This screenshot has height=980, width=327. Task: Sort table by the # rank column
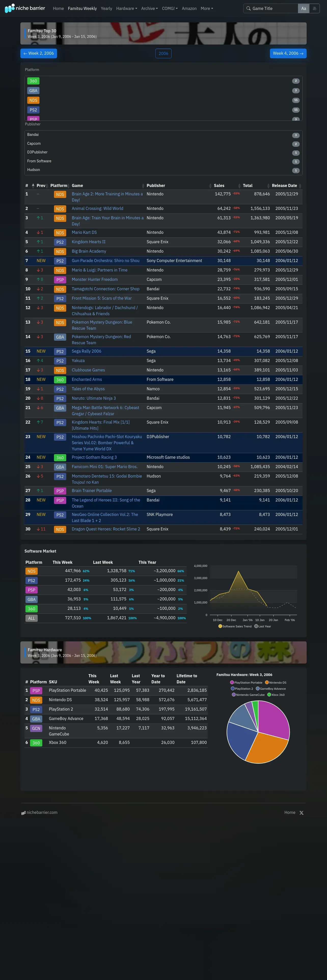click(30, 186)
